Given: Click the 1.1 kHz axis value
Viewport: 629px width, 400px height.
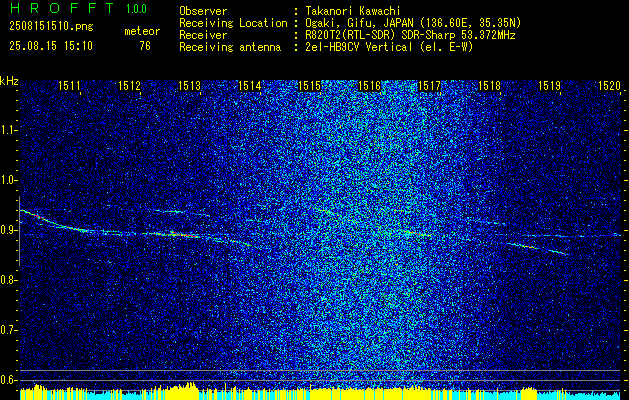Looking at the screenshot, I should point(8,130).
